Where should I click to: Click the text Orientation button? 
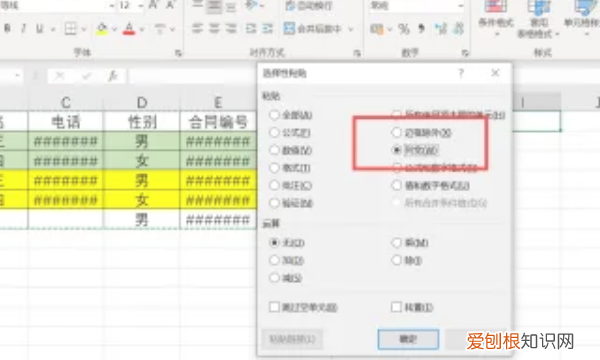(251, 5)
